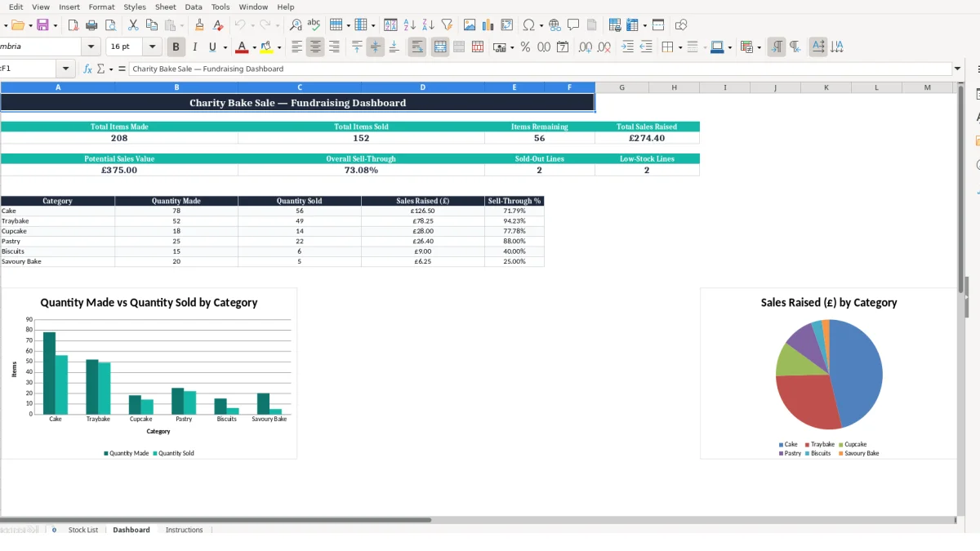Click the formula input line
This screenshot has height=551, width=980.
point(540,69)
